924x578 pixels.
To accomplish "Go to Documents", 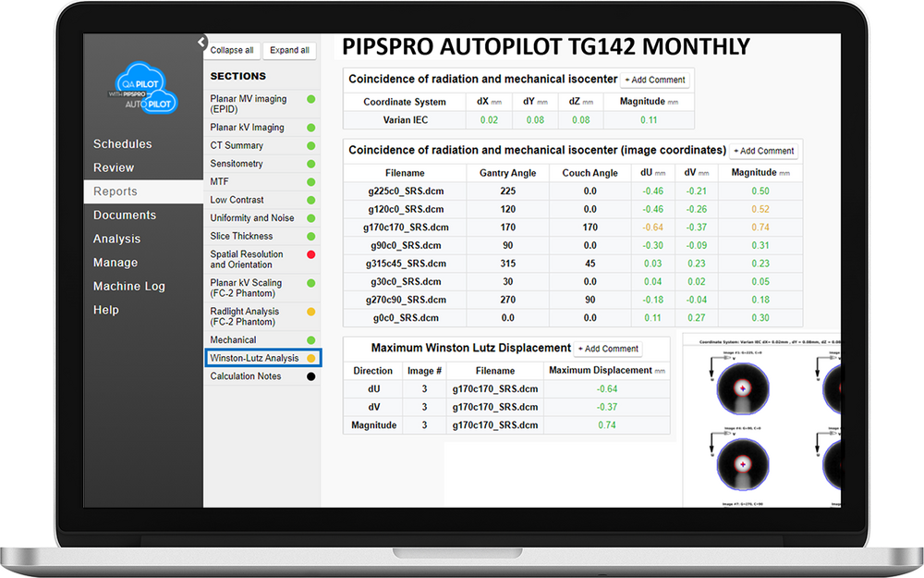I will pyautogui.click(x=125, y=215).
